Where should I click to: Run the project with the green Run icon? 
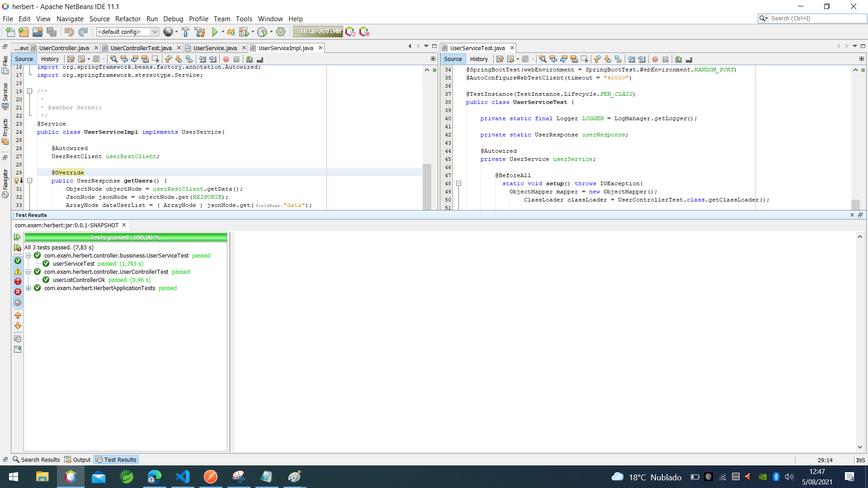(215, 32)
